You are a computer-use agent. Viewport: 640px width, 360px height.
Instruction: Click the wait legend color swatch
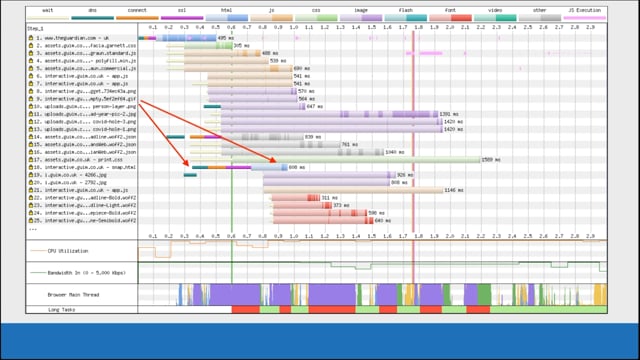(x=48, y=18)
